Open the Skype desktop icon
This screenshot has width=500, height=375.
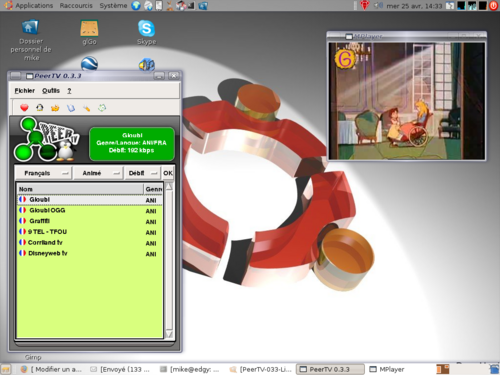(147, 32)
